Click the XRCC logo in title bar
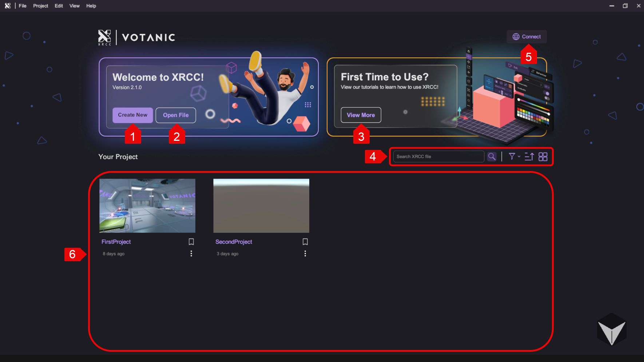Image resolution: width=644 pixels, height=362 pixels. click(8, 6)
